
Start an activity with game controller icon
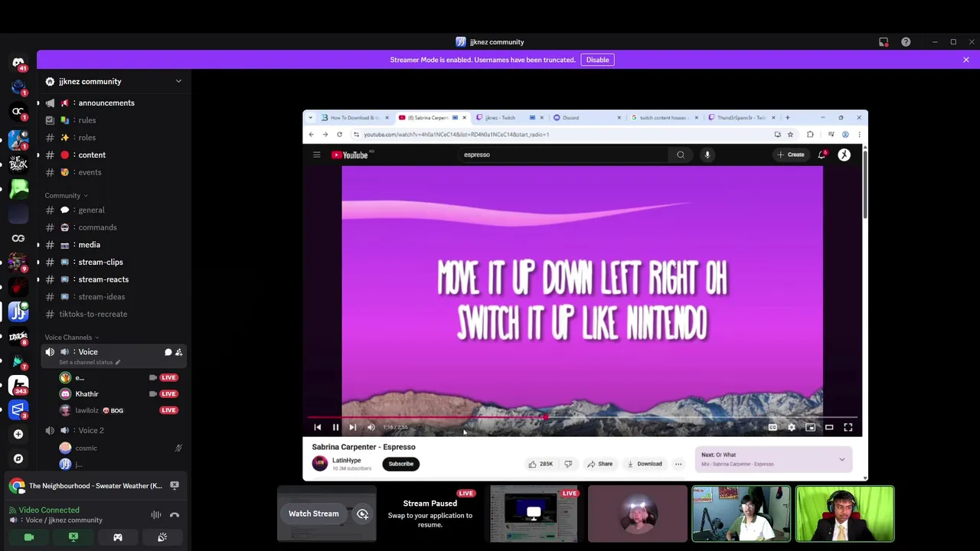tap(118, 537)
